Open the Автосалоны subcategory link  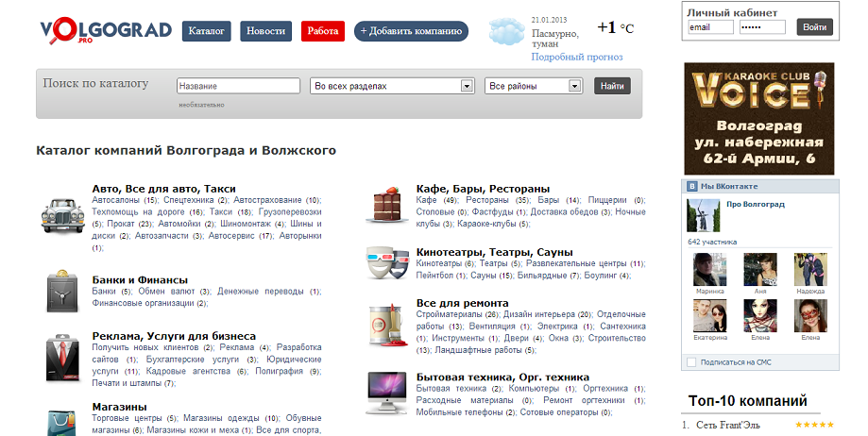(x=116, y=200)
